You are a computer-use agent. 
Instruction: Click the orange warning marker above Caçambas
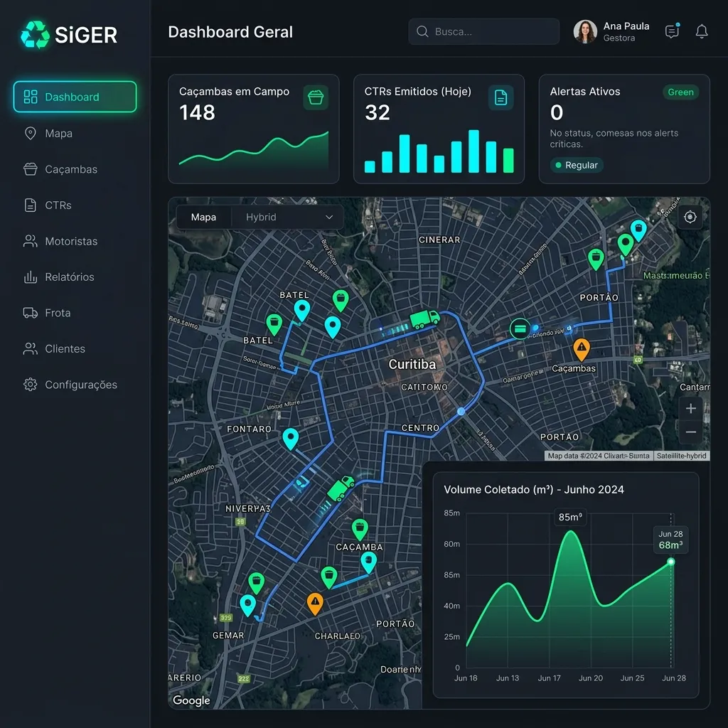pos(582,349)
